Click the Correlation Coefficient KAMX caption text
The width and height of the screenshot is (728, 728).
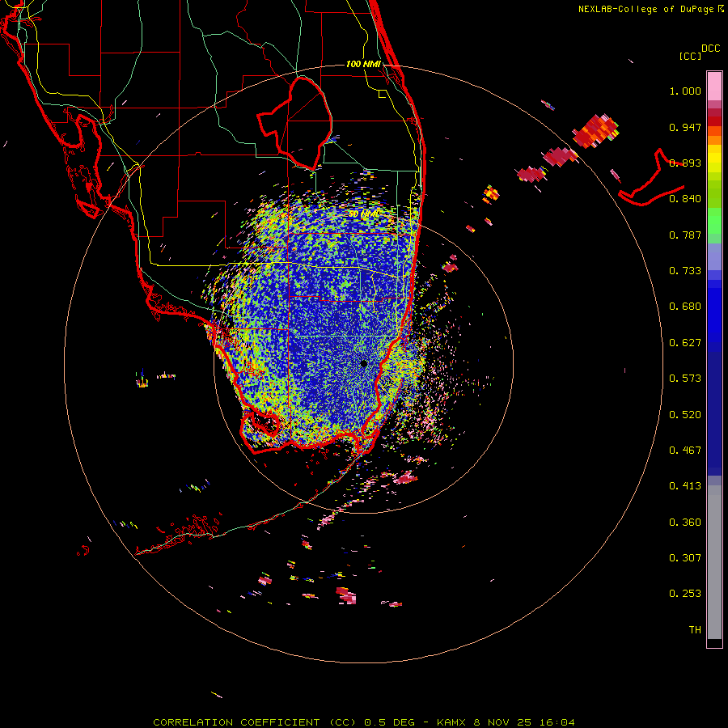[364, 722]
